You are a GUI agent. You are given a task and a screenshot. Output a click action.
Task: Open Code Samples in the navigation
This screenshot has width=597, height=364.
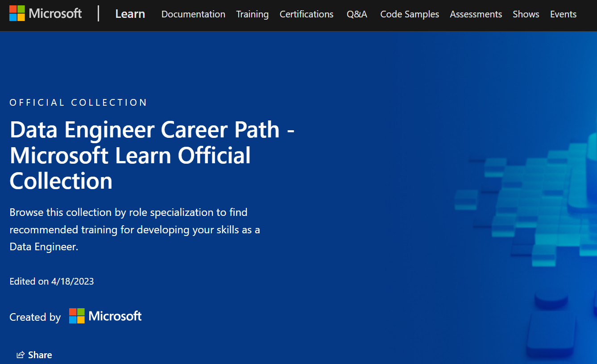click(409, 14)
